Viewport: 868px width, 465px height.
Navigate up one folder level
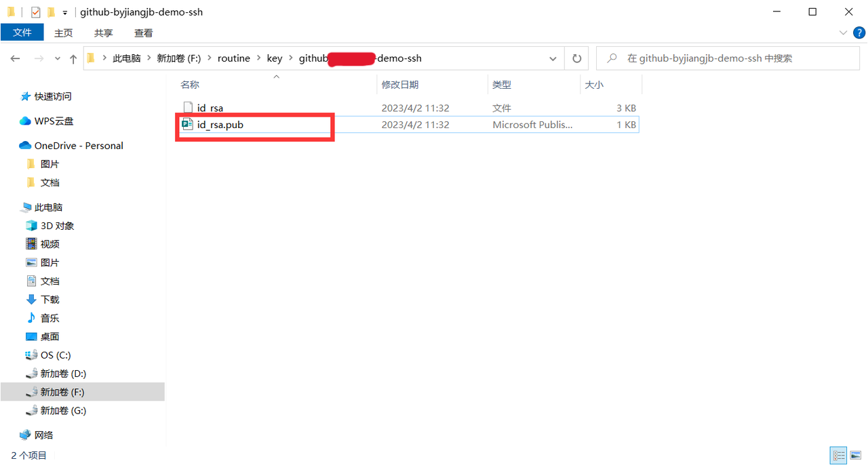click(73, 58)
